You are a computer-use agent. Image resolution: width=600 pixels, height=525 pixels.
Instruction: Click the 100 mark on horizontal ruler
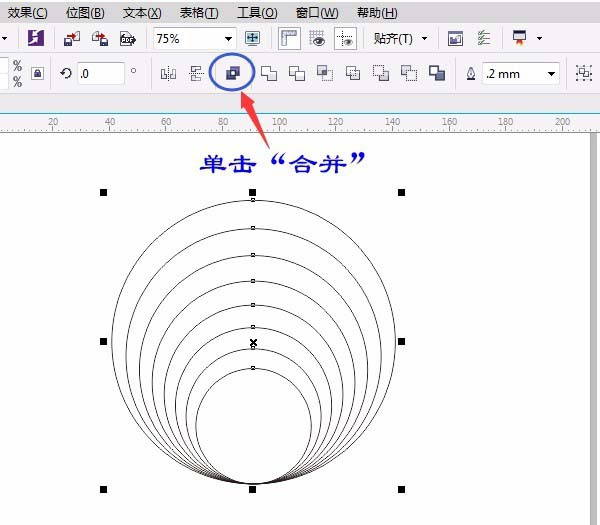click(x=279, y=122)
